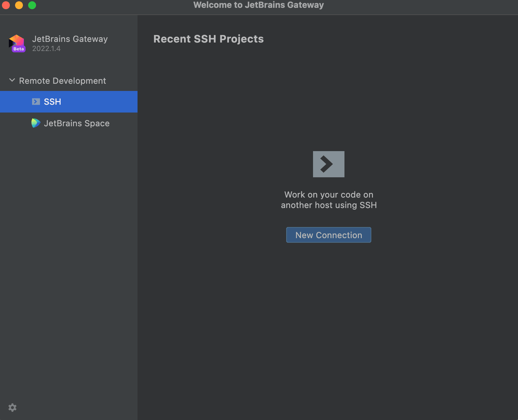This screenshot has width=518, height=420.
Task: Select the SSH terminal icon in sidebar
Action: tap(36, 102)
